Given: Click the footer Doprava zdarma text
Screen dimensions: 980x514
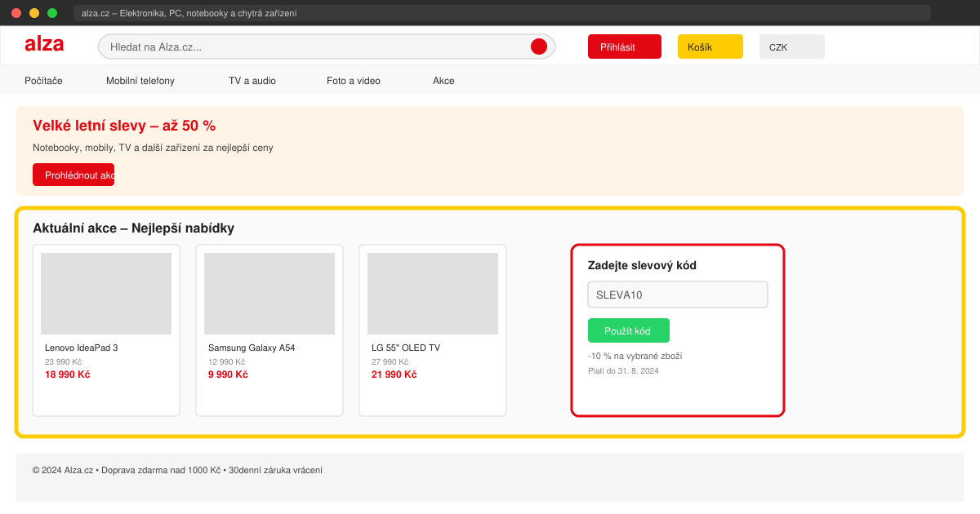Looking at the screenshot, I should 162,470.
